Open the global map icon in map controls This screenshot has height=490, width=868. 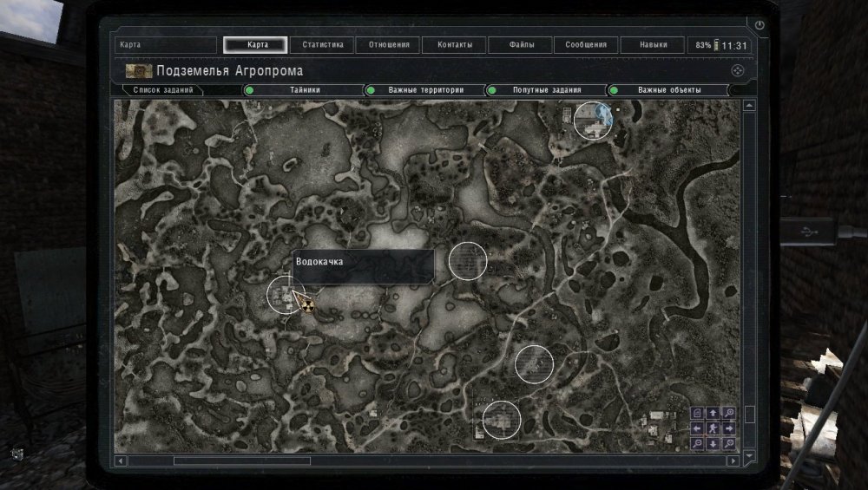[x=697, y=413]
